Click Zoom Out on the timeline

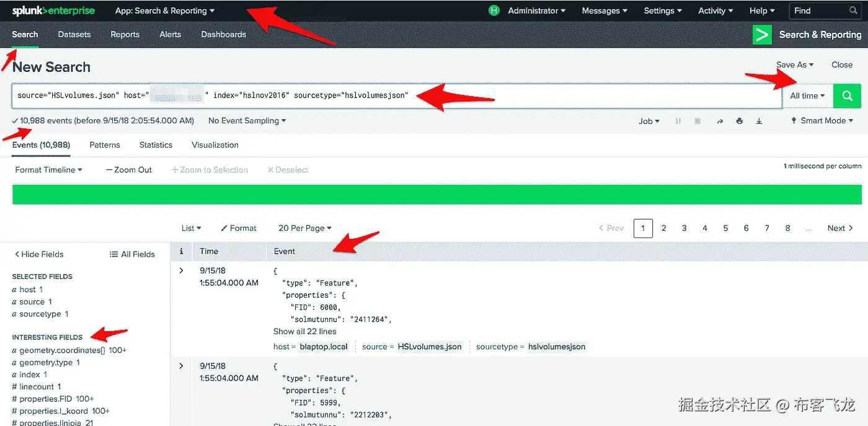click(x=128, y=169)
